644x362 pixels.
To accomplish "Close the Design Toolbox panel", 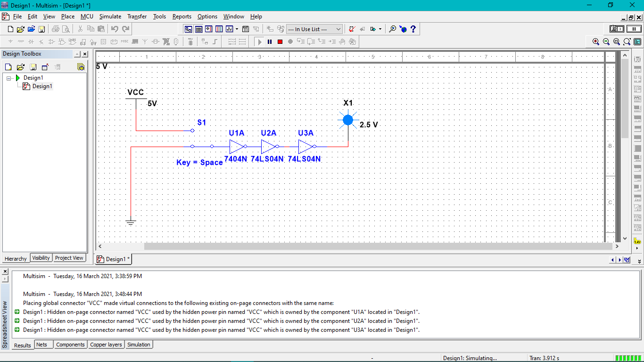I will point(85,54).
